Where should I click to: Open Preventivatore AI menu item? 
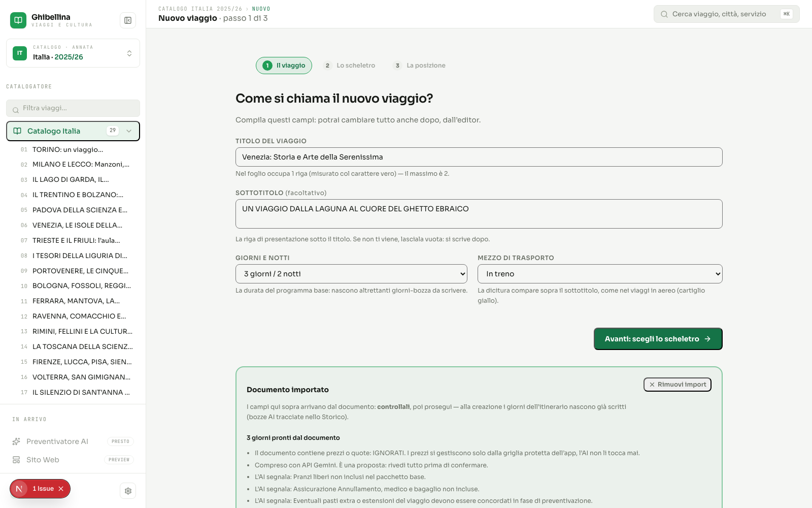[73, 441]
